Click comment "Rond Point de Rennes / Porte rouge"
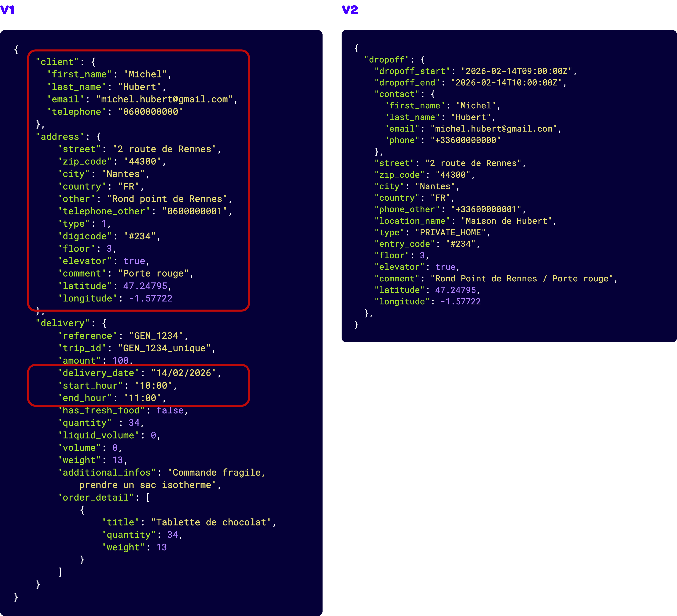The height and width of the screenshot is (616, 677). point(522,279)
